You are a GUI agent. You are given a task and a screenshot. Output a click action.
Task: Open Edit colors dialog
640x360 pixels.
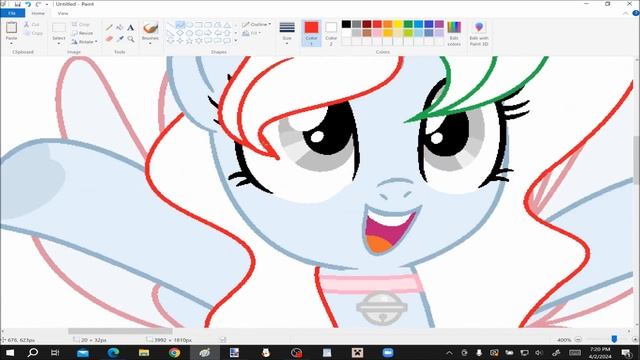coord(454,33)
